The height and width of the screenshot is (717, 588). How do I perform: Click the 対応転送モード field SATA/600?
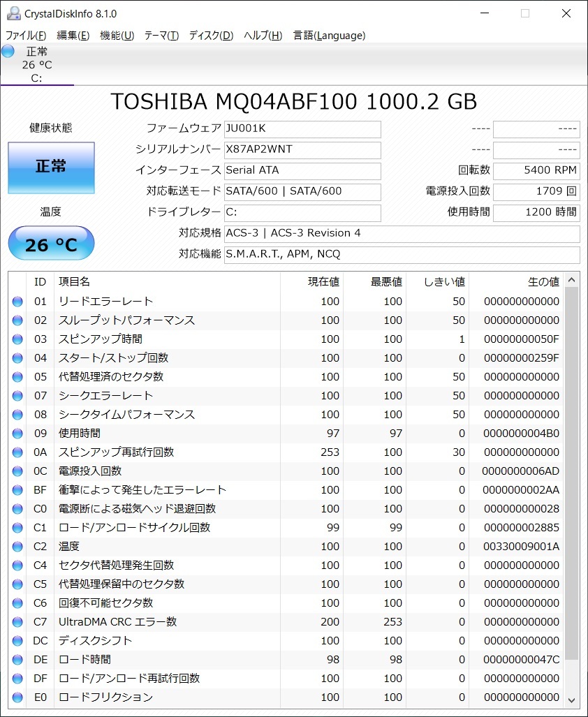coord(302,192)
